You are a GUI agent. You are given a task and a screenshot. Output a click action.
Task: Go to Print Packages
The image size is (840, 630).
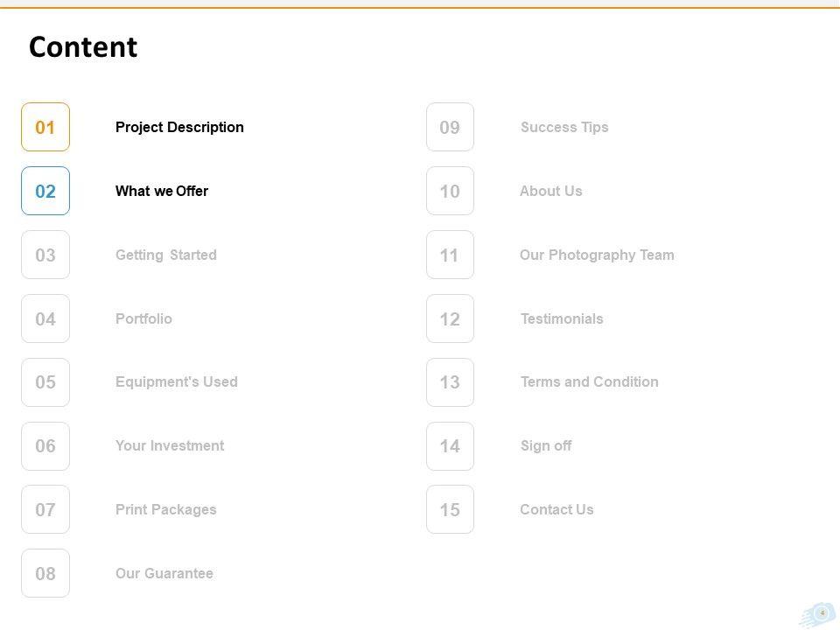point(166,509)
